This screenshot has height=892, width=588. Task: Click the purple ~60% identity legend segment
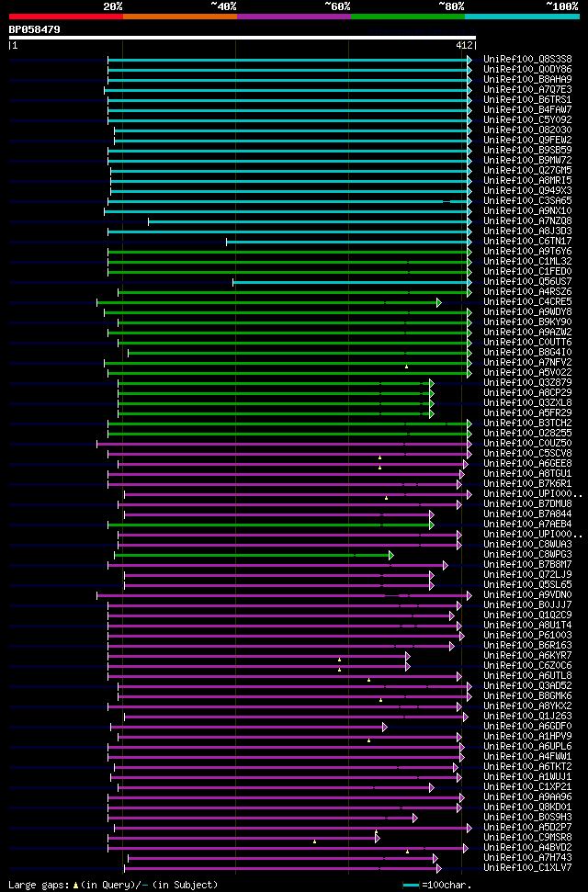[x=294, y=17]
